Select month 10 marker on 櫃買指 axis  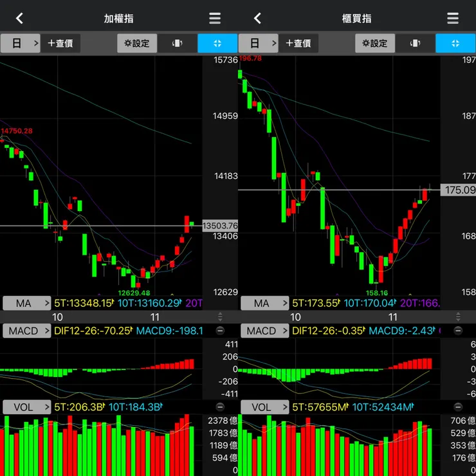tap(295, 317)
